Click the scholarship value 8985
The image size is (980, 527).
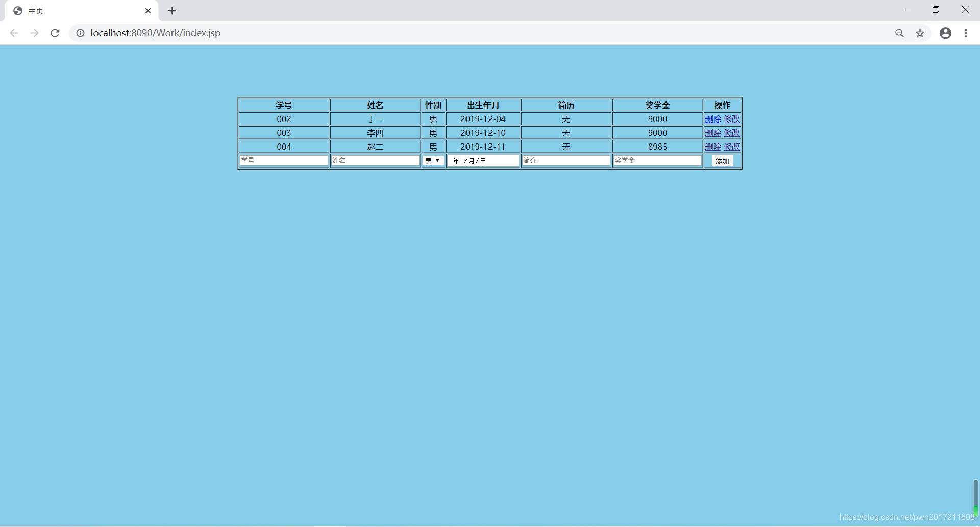pos(657,147)
